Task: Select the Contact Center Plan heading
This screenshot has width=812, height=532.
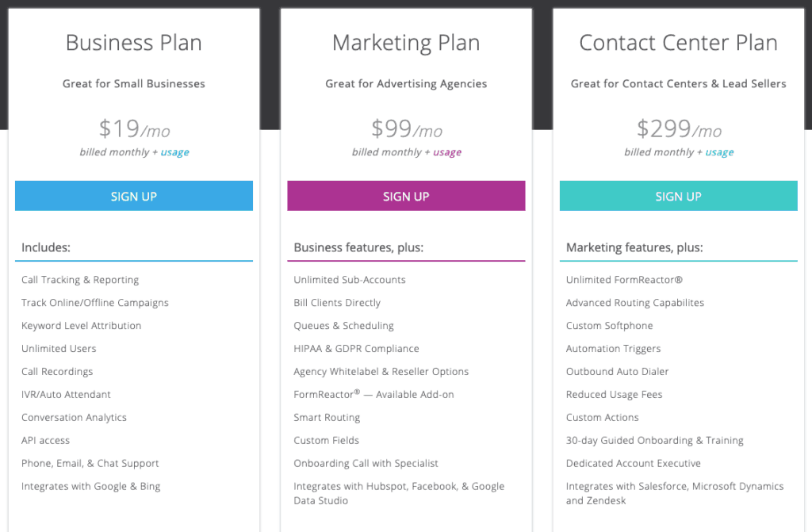Action: (678, 42)
